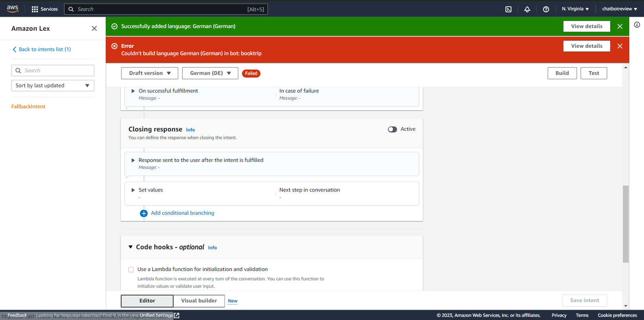
Task: Click the AWS logo home icon
Action: [x=13, y=9]
